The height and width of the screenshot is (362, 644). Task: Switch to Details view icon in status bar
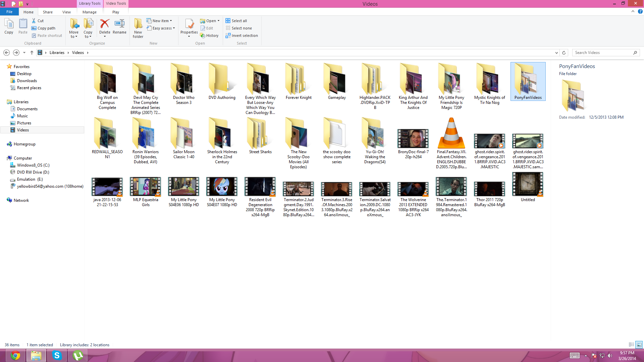631,345
